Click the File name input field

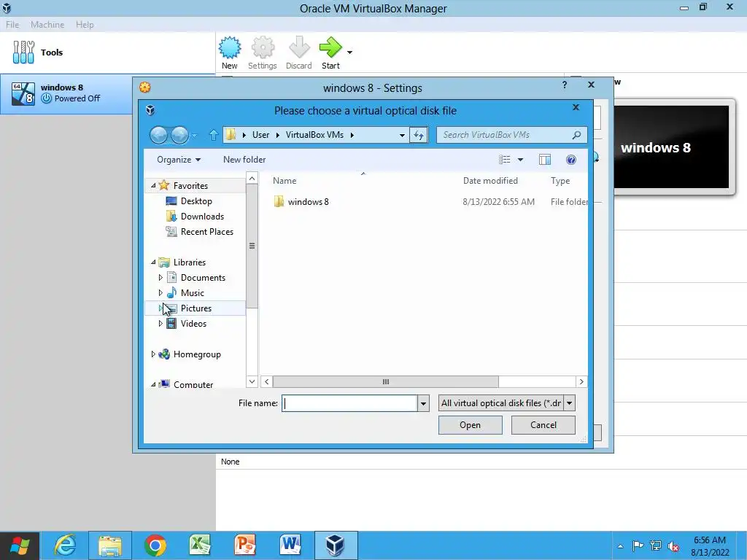click(349, 403)
